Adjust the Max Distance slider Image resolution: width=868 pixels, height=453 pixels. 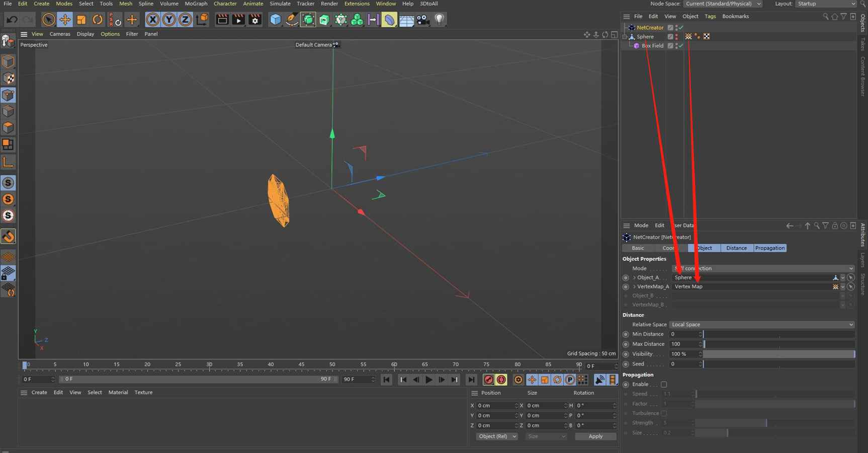click(779, 344)
